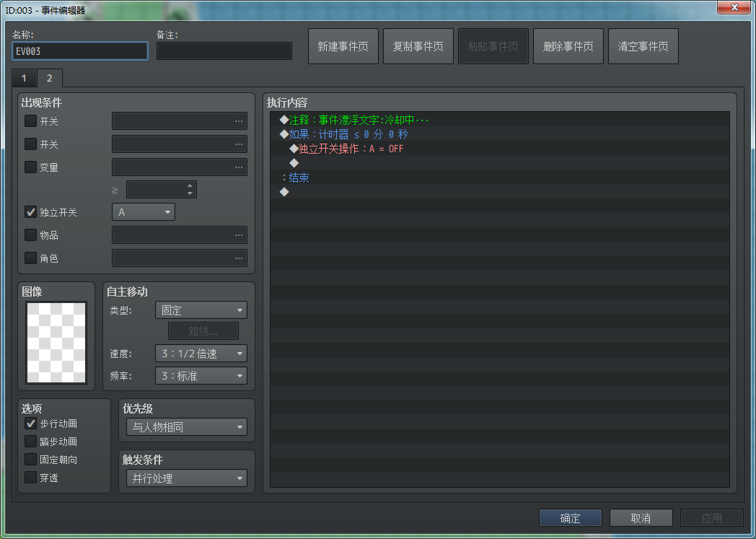Open the 频率 dropdown

click(x=201, y=375)
